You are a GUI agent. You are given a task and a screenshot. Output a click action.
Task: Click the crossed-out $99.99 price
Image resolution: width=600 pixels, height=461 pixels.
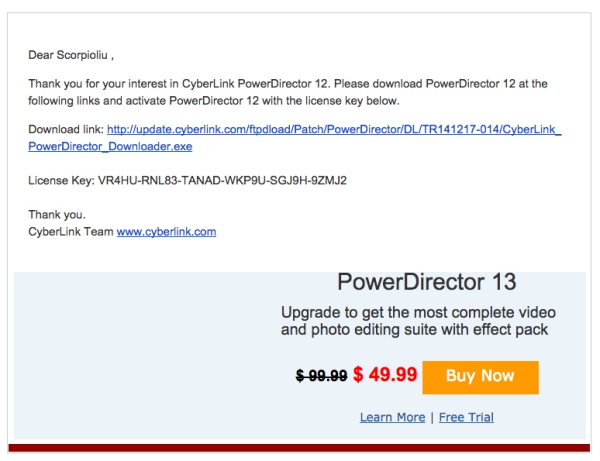point(321,376)
